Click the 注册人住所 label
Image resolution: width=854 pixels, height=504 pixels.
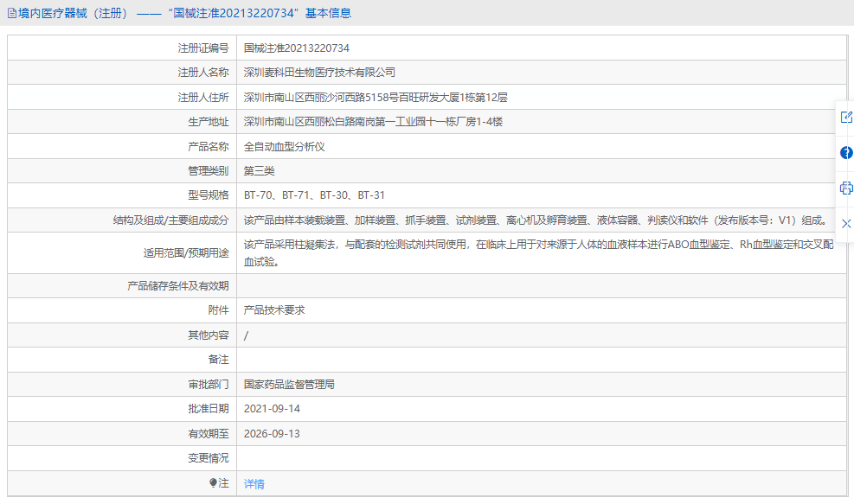pos(203,98)
